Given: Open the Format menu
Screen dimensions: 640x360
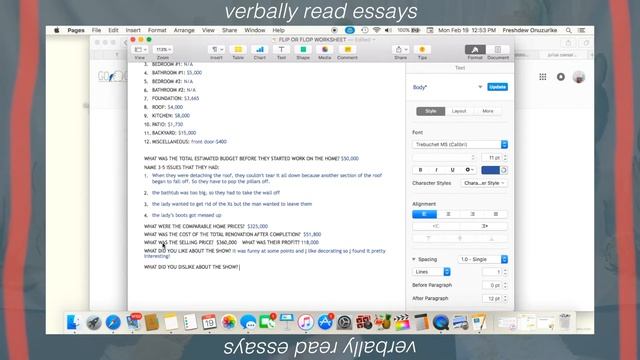Looking at the screenshot, I should tap(157, 30).
